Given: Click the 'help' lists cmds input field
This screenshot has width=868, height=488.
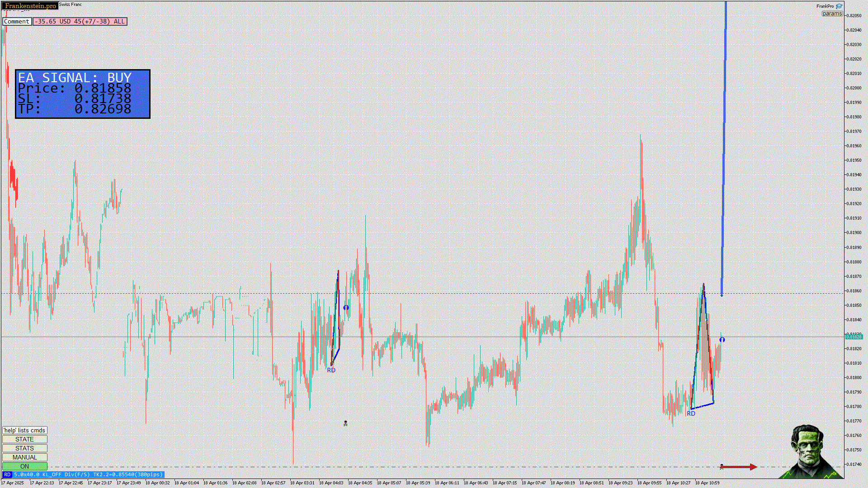Looking at the screenshot, I should [x=24, y=430].
